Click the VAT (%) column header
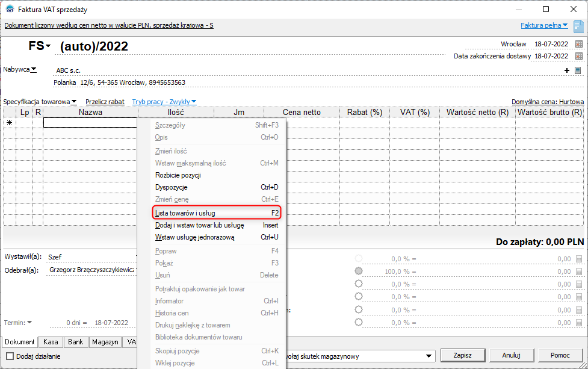Viewport: 588px width, 369px height. click(x=415, y=112)
